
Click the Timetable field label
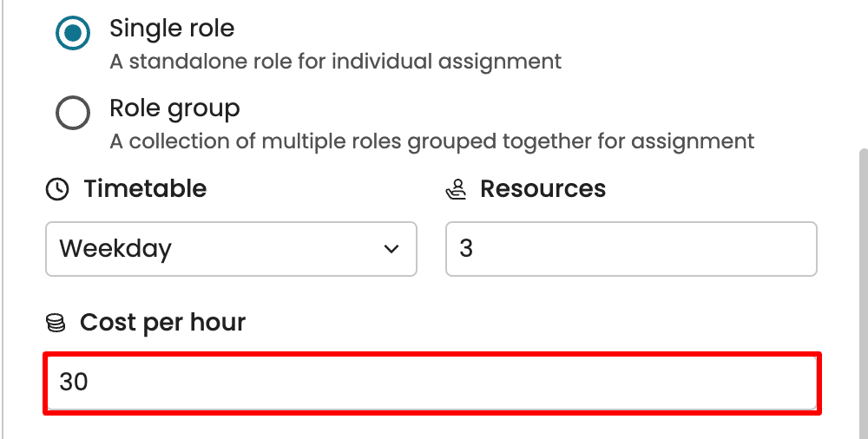[x=145, y=188]
